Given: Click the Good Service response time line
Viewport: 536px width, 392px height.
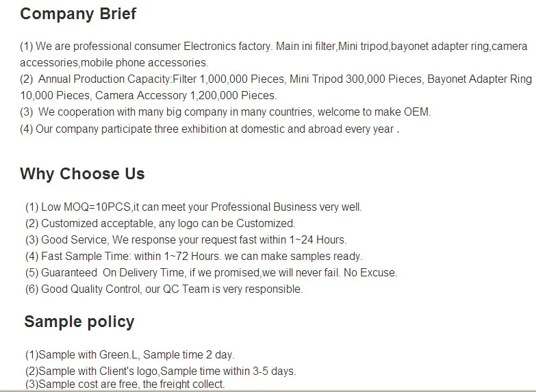Looking at the screenshot, I should pyautogui.click(x=186, y=239).
